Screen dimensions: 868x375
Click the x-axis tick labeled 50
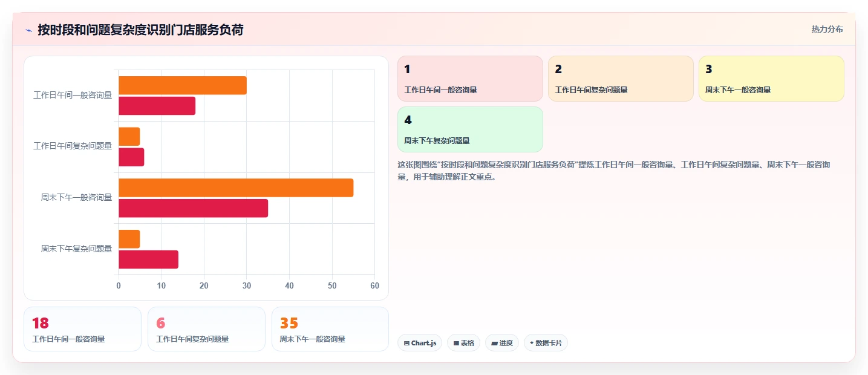(x=332, y=285)
